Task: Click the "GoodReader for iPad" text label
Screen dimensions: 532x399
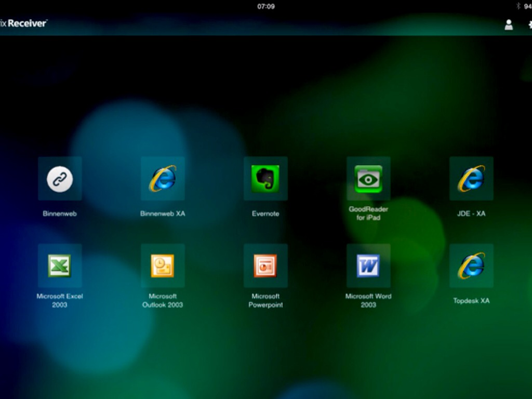Action: (368, 214)
